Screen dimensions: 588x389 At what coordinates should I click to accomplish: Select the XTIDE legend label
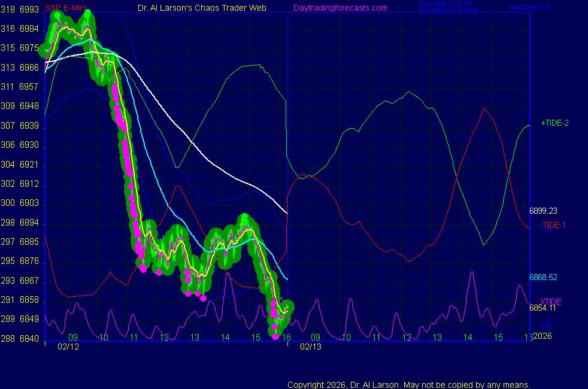click(551, 301)
